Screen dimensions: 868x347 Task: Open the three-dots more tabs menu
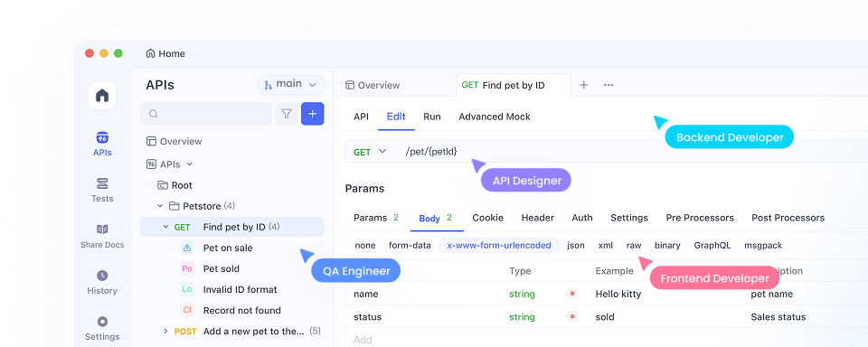(x=609, y=85)
